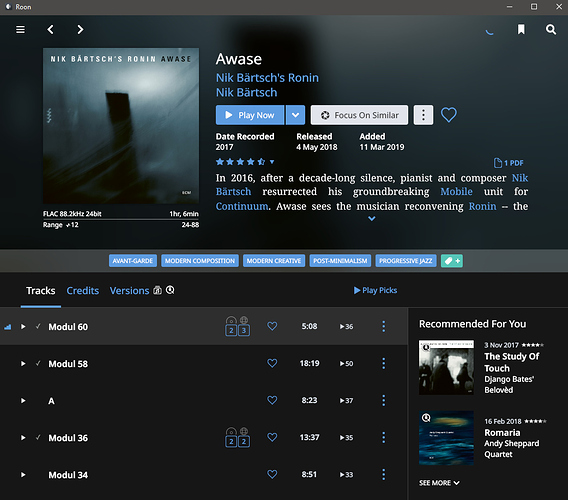Switch to the Credits tab
Screen dimensions: 568x500
83,291
